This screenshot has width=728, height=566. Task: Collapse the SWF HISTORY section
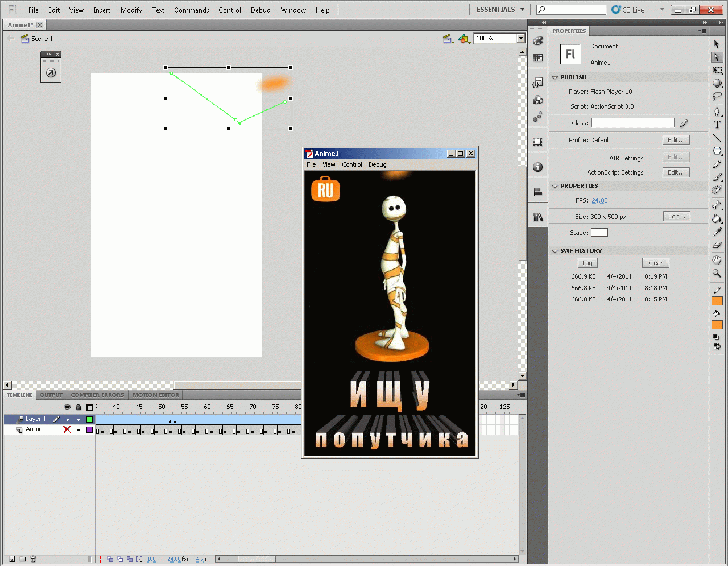pos(555,250)
